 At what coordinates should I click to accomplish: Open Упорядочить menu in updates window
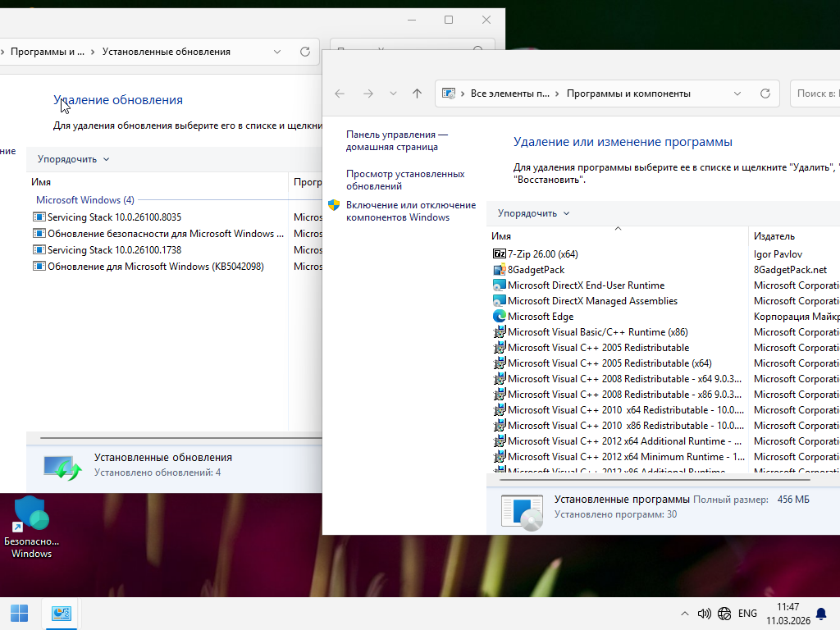pyautogui.click(x=73, y=159)
